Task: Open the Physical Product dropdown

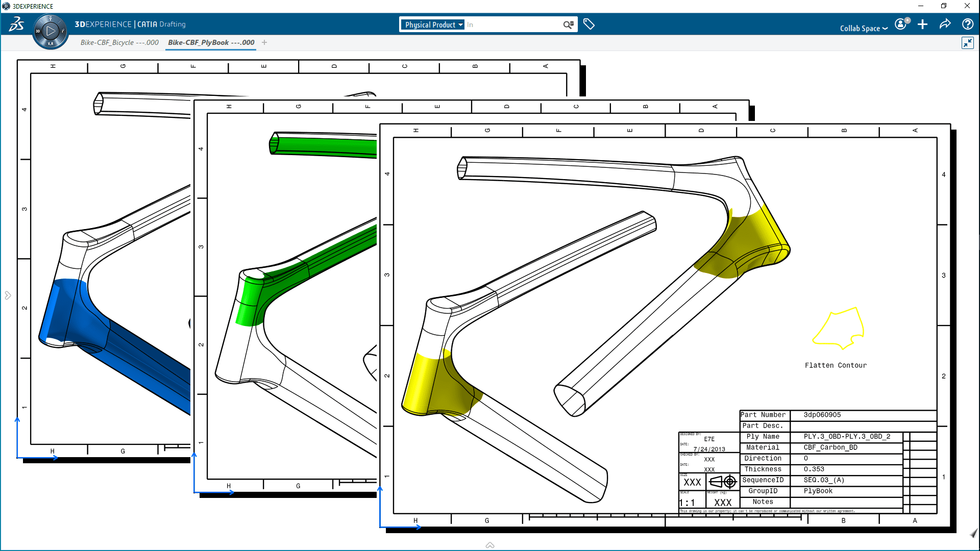Action: pyautogui.click(x=433, y=24)
